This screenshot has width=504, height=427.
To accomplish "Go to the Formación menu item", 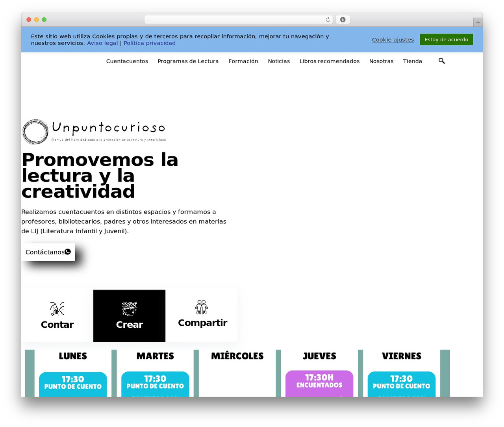I will pos(243,61).
